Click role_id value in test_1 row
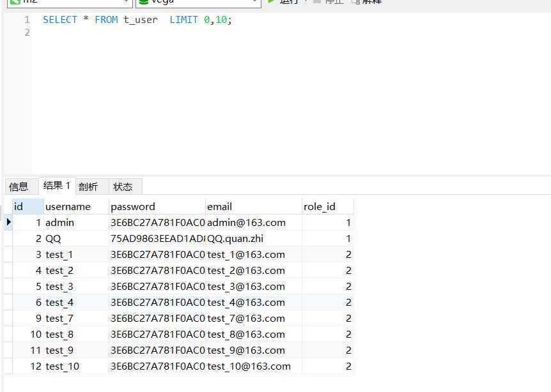 point(327,255)
